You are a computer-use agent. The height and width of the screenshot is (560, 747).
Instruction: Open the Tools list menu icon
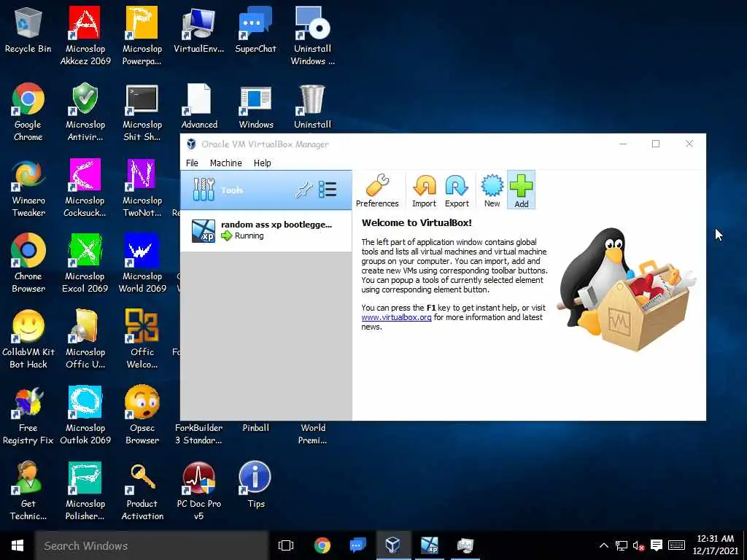pos(328,190)
